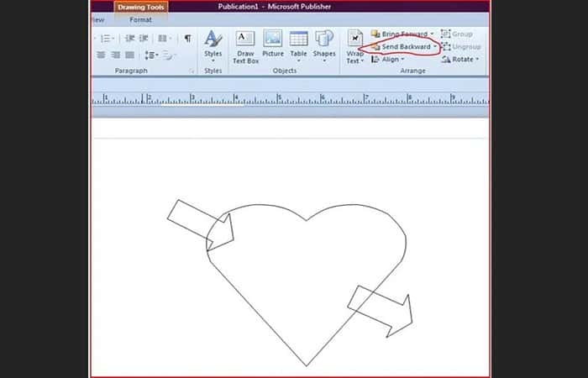Open the Shapes gallery
This screenshot has width=588, height=378.
tap(324, 46)
